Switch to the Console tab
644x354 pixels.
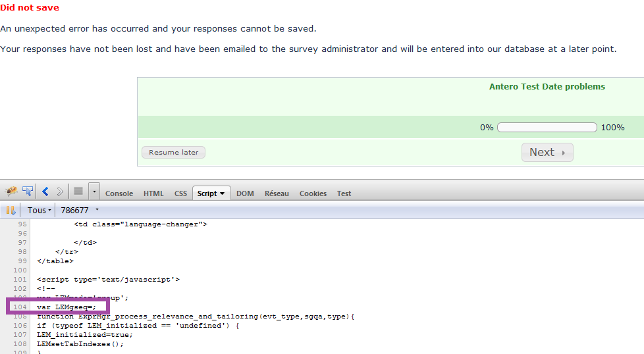(119, 193)
